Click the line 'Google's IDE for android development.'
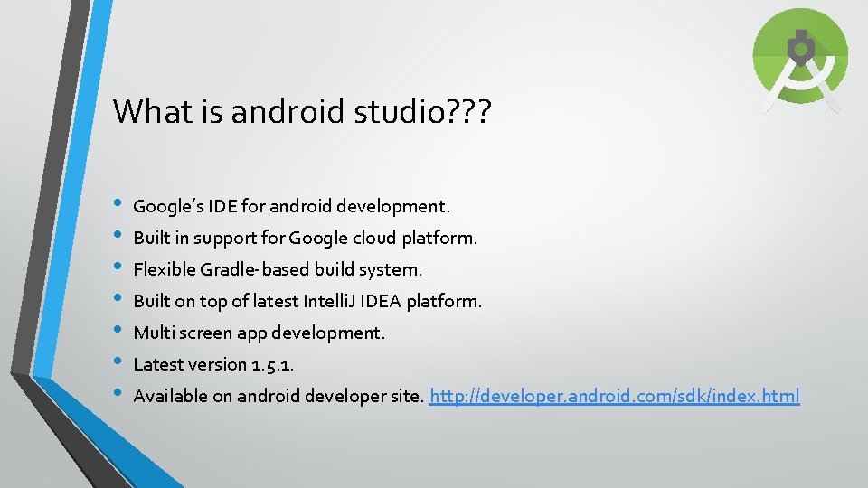868x488 pixels. pos(291,206)
